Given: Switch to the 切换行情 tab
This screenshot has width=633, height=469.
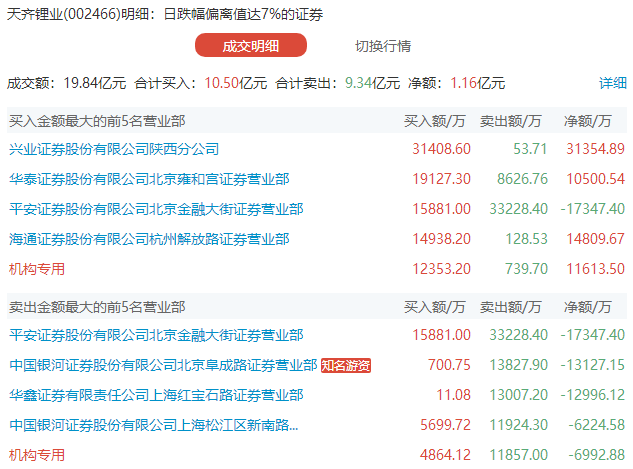Looking at the screenshot, I should (383, 46).
